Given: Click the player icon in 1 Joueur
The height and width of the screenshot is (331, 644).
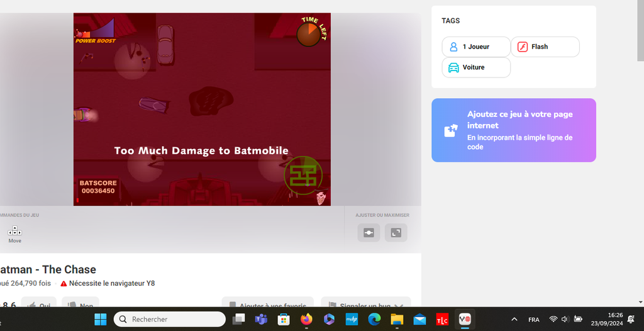Looking at the screenshot, I should click(x=453, y=47).
